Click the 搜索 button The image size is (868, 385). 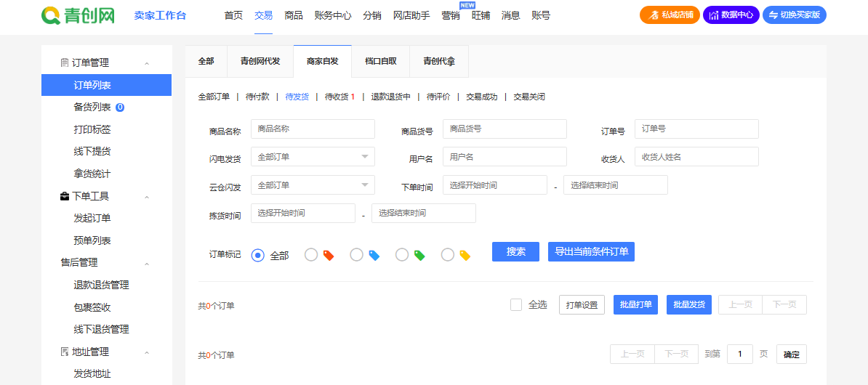(515, 251)
